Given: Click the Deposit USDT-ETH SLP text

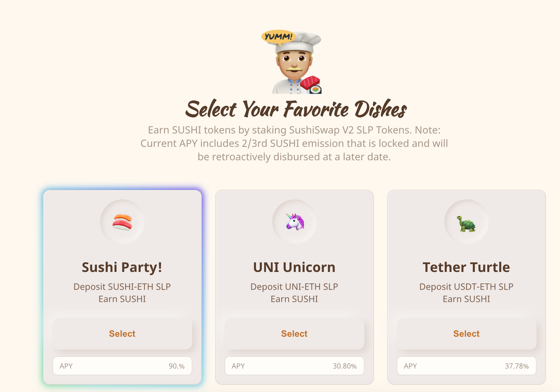Looking at the screenshot, I should (x=466, y=287).
